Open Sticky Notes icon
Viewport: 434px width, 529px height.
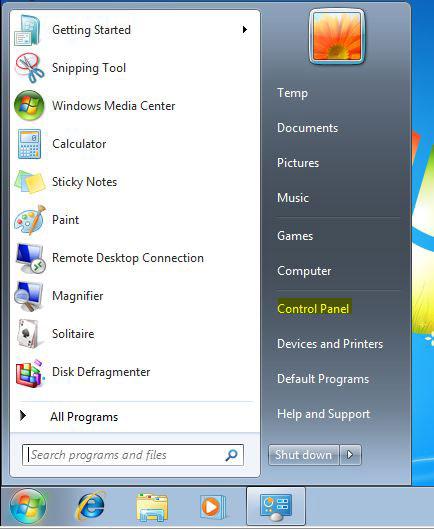click(29, 182)
